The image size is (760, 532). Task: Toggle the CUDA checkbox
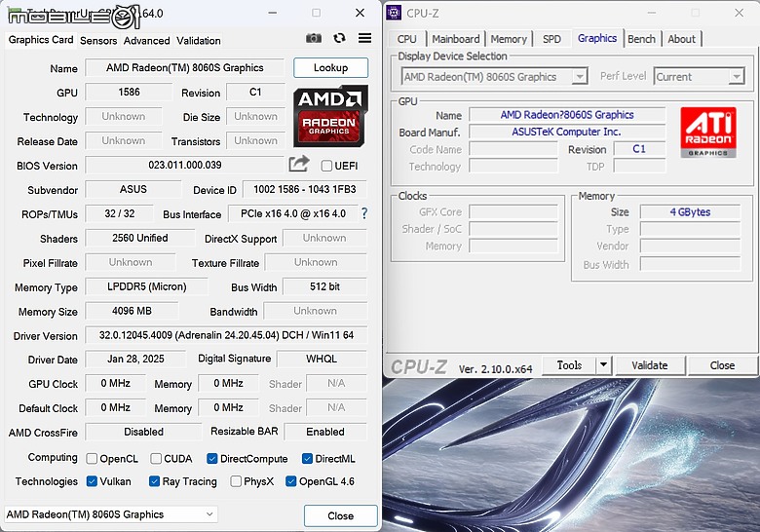pyautogui.click(x=156, y=458)
